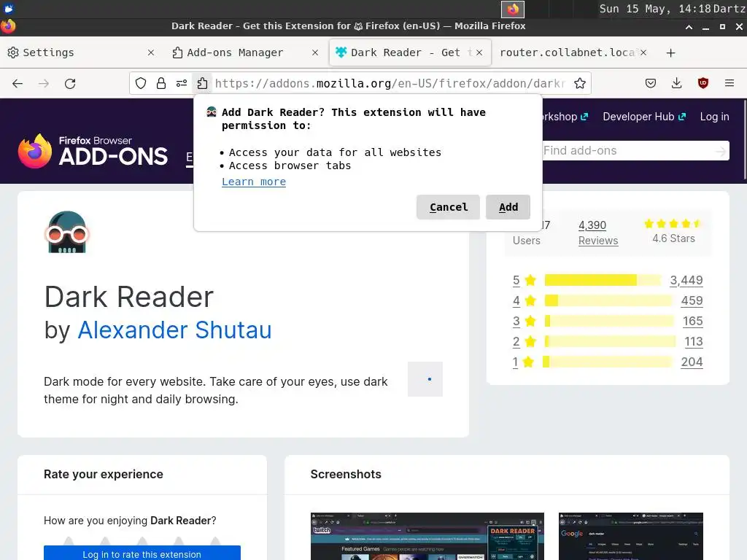Click the 4-star rating progress bar

[x=608, y=300]
